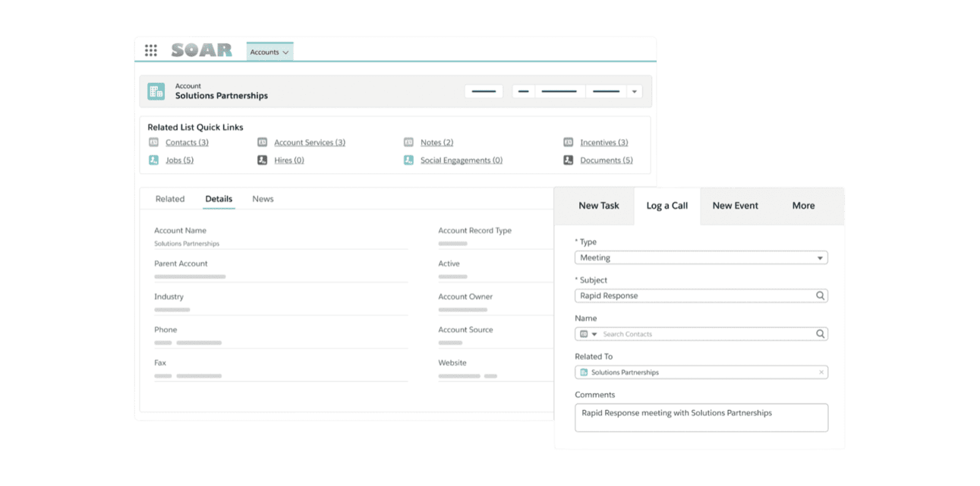980x486 pixels.
Task: Switch to the News tab
Action: 263,199
